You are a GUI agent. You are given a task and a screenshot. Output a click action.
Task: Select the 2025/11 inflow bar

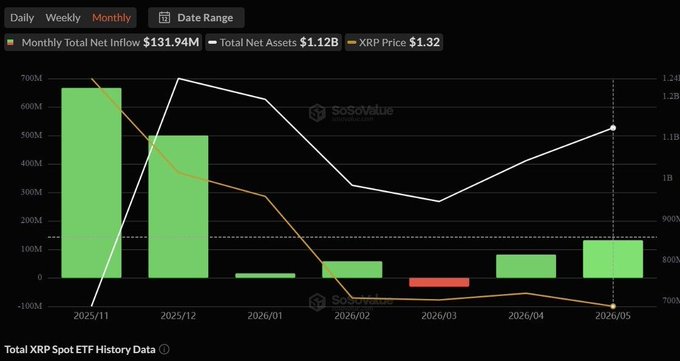(x=92, y=183)
